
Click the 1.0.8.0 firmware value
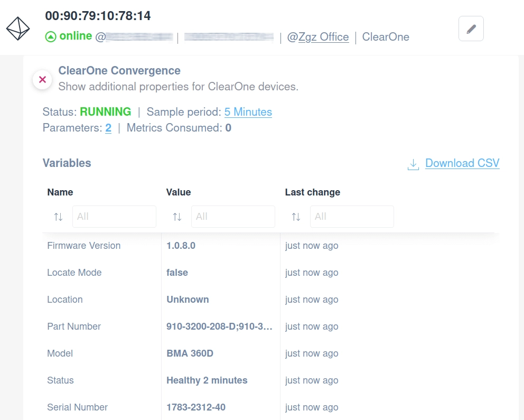coord(181,246)
